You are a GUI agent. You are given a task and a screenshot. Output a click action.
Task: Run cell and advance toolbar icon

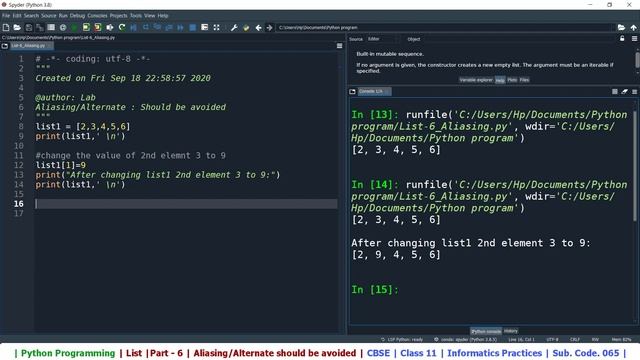click(x=98, y=27)
